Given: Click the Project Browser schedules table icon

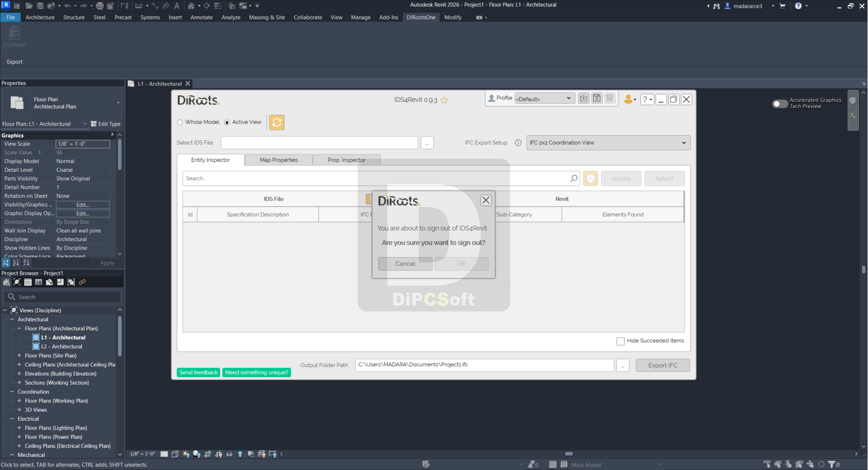Looking at the screenshot, I should (38, 282).
